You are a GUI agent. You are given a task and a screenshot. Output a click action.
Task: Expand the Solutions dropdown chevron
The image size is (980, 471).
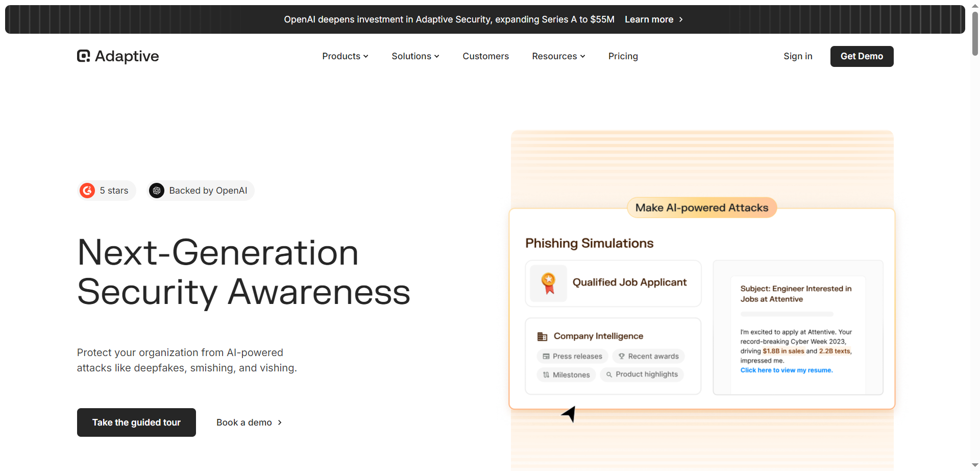(436, 56)
